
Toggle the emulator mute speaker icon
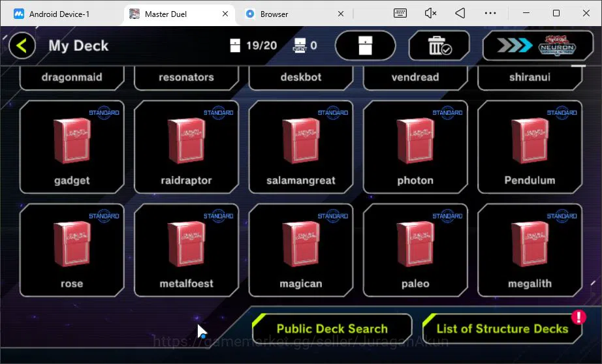coord(430,14)
